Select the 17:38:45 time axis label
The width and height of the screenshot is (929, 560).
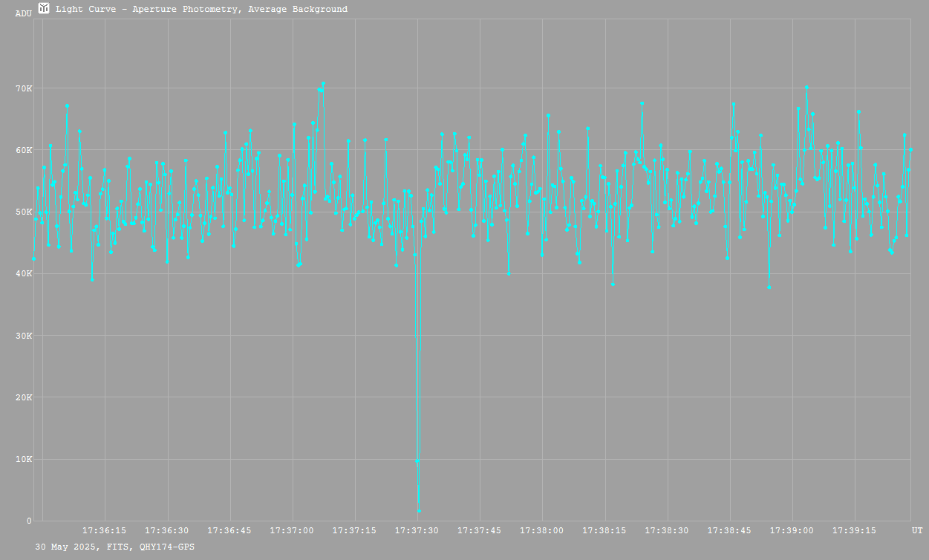tap(729, 531)
